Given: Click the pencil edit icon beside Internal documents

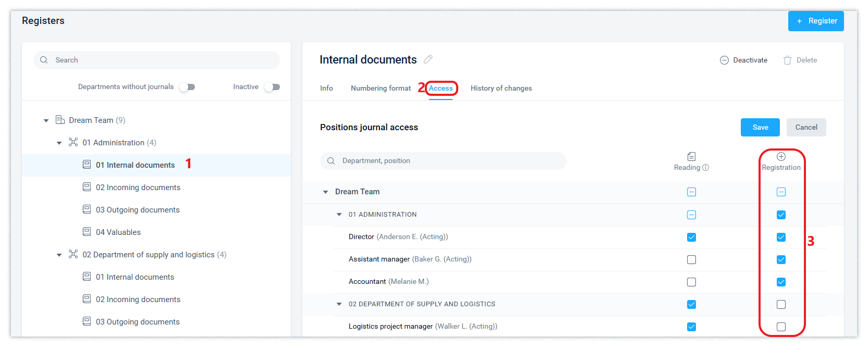Looking at the screenshot, I should pyautogui.click(x=428, y=59).
